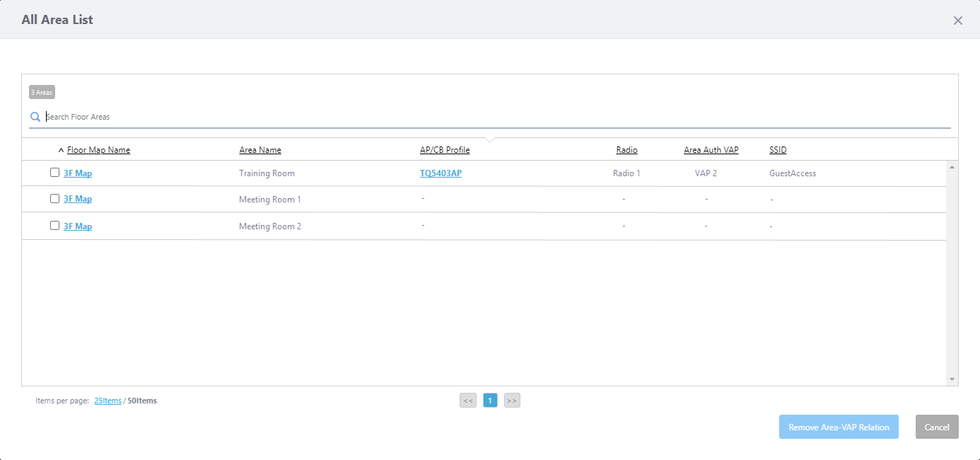Sort by Floor Map Name column

(98, 150)
